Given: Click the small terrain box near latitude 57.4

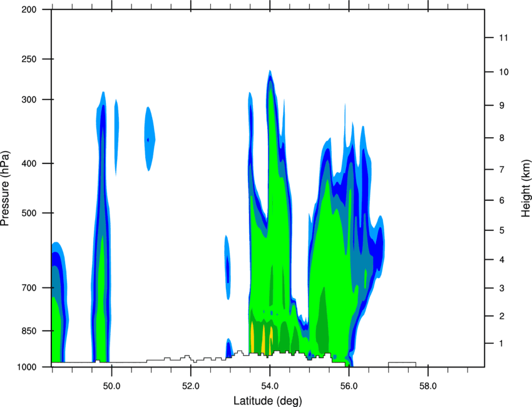Looking at the screenshot, I should point(402,364).
